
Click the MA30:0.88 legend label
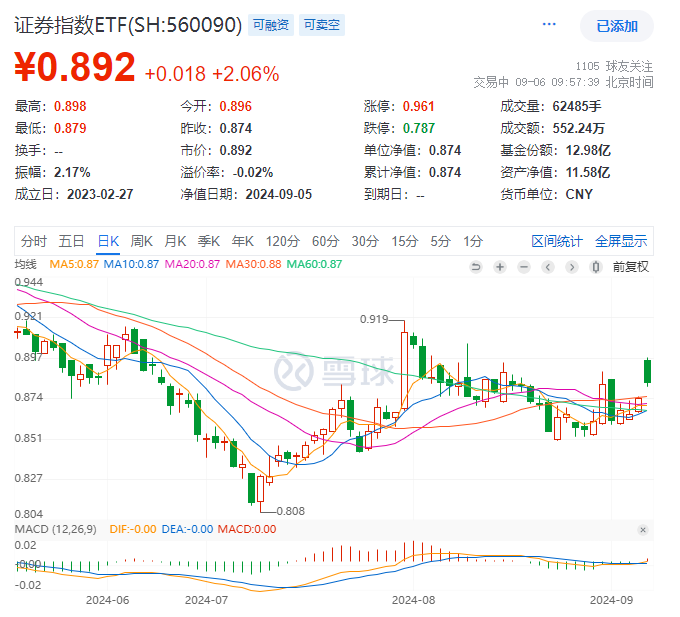pos(253,264)
